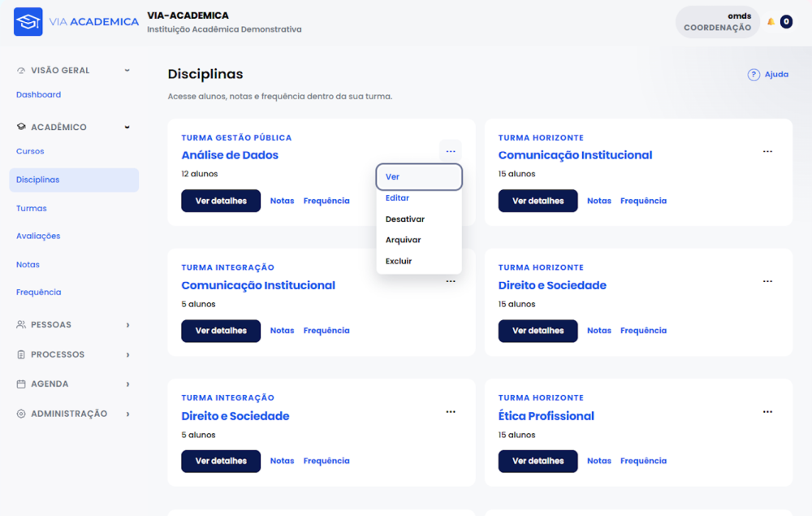The width and height of the screenshot is (812, 516).
Task: Click the notification count badge
Action: point(786,22)
